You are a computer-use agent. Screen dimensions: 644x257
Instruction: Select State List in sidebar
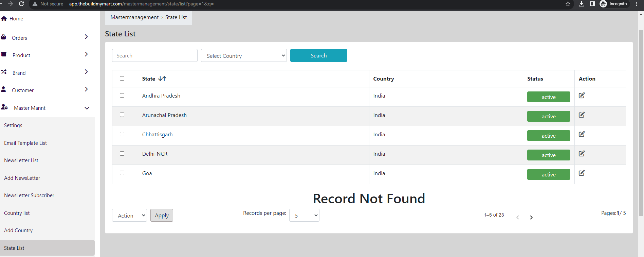click(47, 248)
